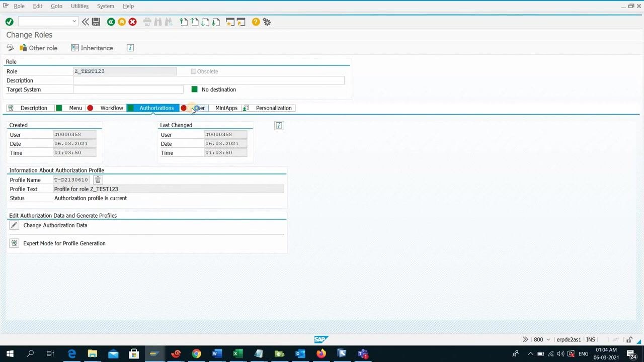Switch to the Workflow tab
Viewport: 644px width, 362px height.
click(106, 108)
